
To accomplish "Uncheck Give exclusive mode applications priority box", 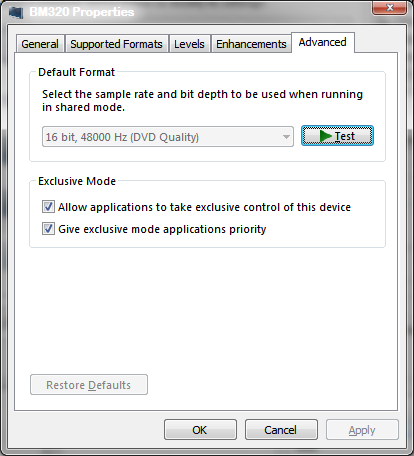I will tap(48, 229).
